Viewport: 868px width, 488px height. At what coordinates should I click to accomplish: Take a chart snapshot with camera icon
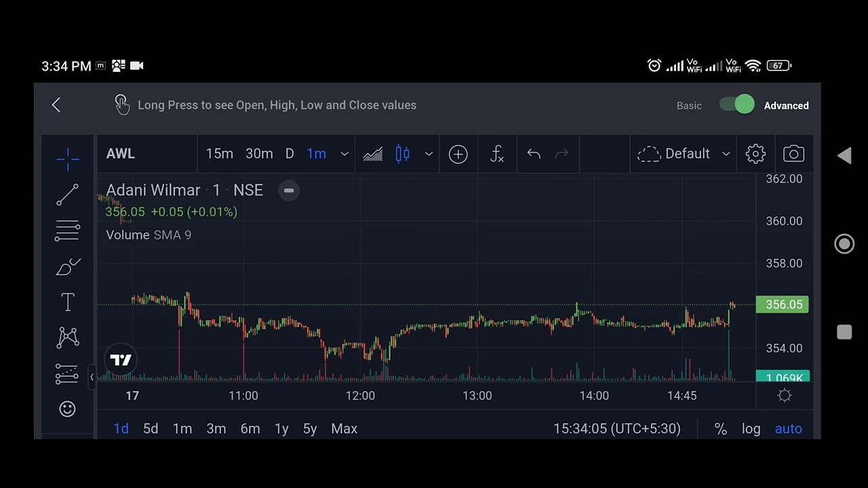point(793,154)
